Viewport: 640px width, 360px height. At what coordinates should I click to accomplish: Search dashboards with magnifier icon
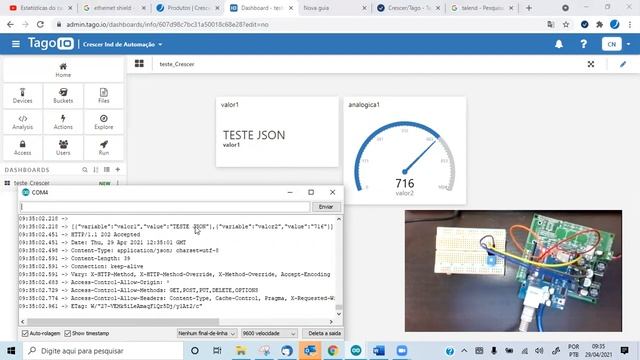coord(84,169)
